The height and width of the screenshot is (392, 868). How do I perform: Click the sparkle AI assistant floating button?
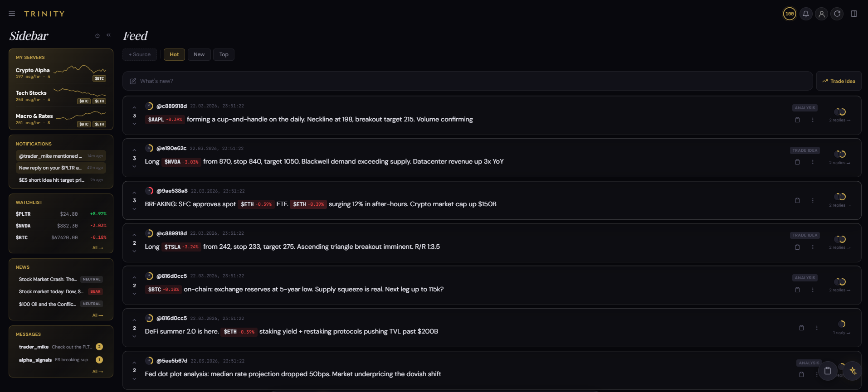[853, 371]
